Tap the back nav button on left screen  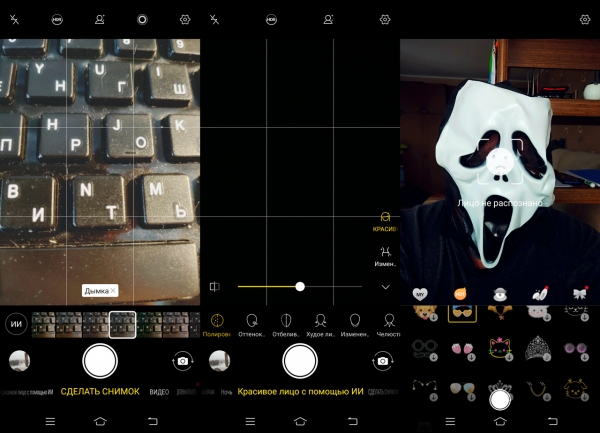point(153,422)
